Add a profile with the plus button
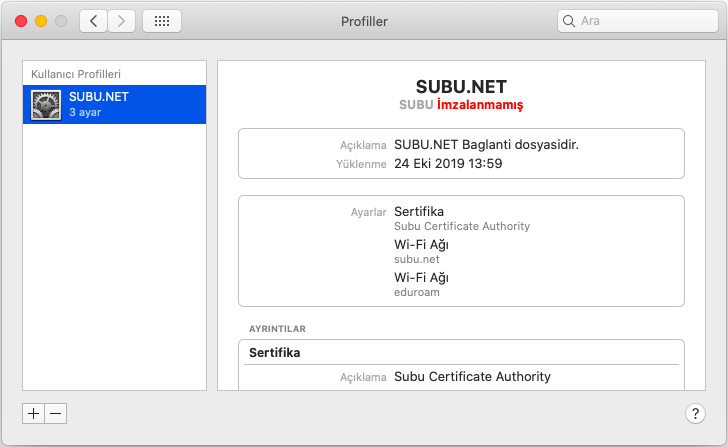The height and width of the screenshot is (447, 728). (x=33, y=414)
